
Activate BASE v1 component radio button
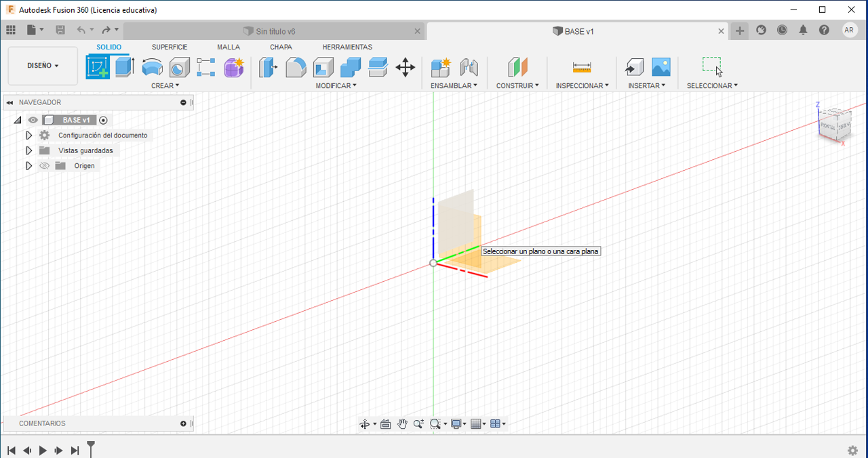click(103, 120)
